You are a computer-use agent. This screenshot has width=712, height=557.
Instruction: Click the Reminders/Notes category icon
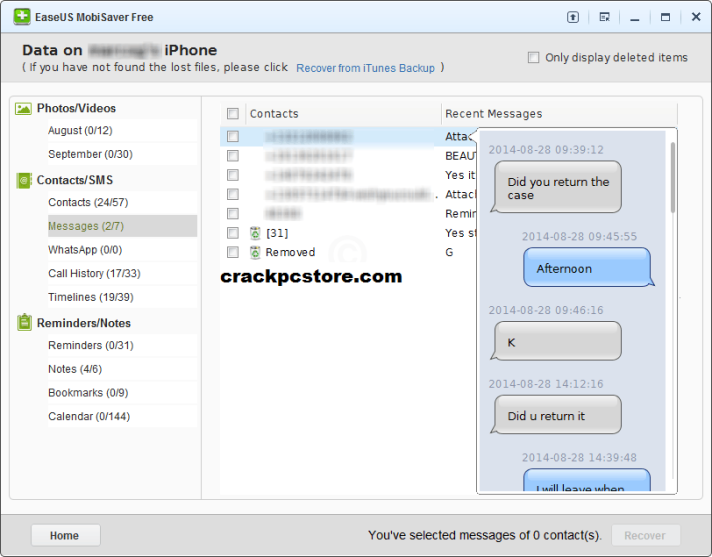coord(24,323)
